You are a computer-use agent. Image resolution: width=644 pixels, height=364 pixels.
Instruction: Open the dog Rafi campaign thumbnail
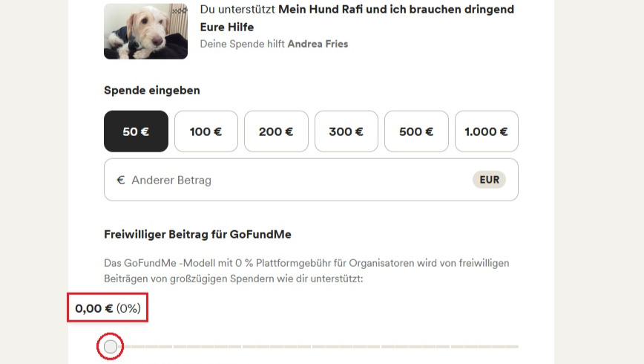tap(146, 31)
